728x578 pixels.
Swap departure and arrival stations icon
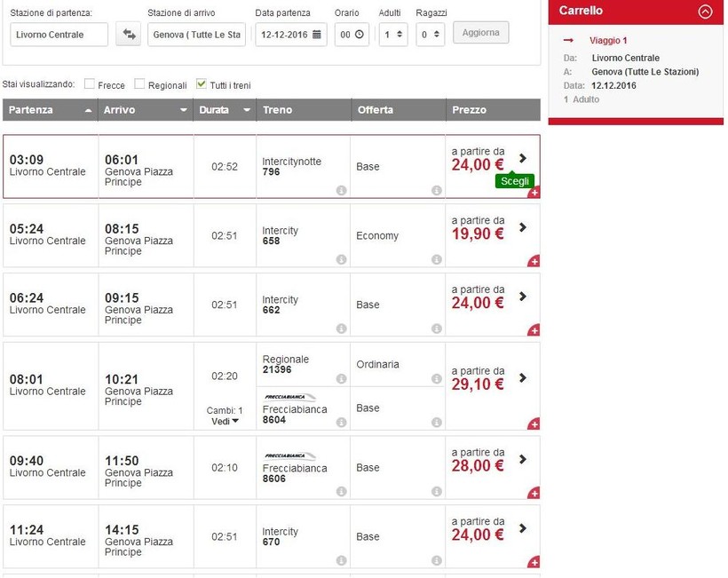(131, 35)
